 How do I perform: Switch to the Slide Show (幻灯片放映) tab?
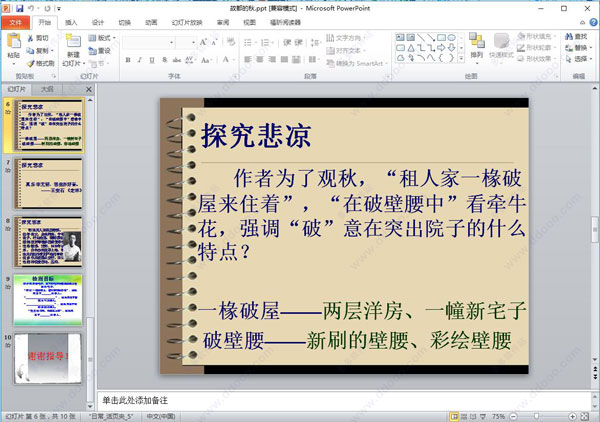(x=187, y=23)
